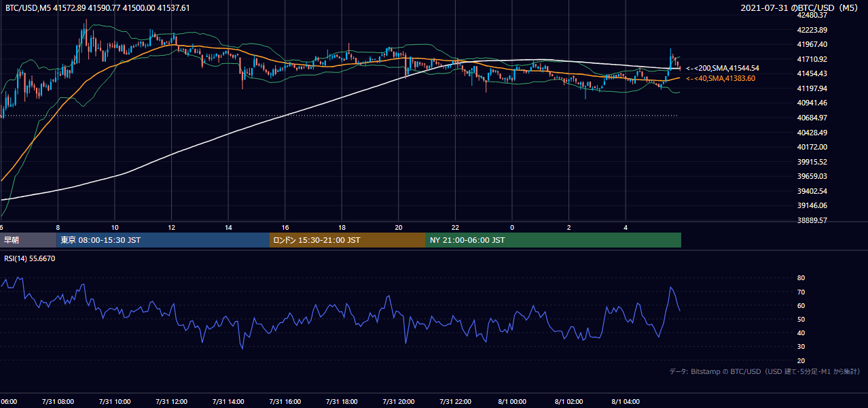Click the 7/31 14:00 time axis label
Viewport: 868px width, 408px height.
pyautogui.click(x=228, y=402)
